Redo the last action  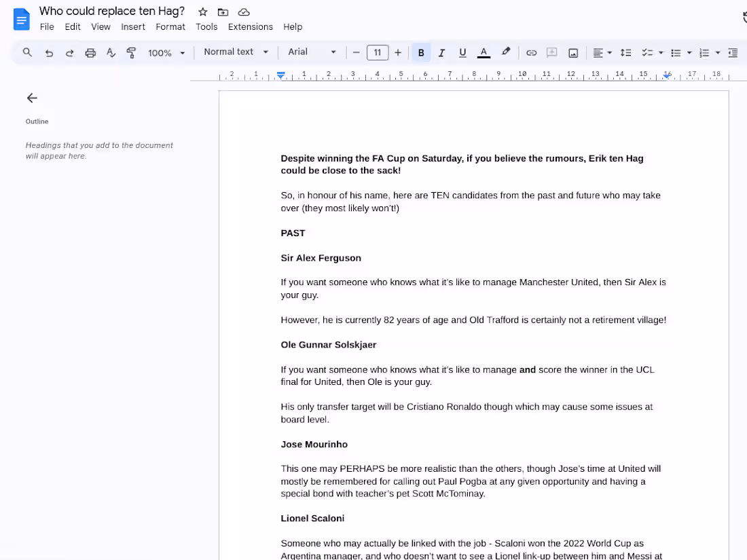69,53
